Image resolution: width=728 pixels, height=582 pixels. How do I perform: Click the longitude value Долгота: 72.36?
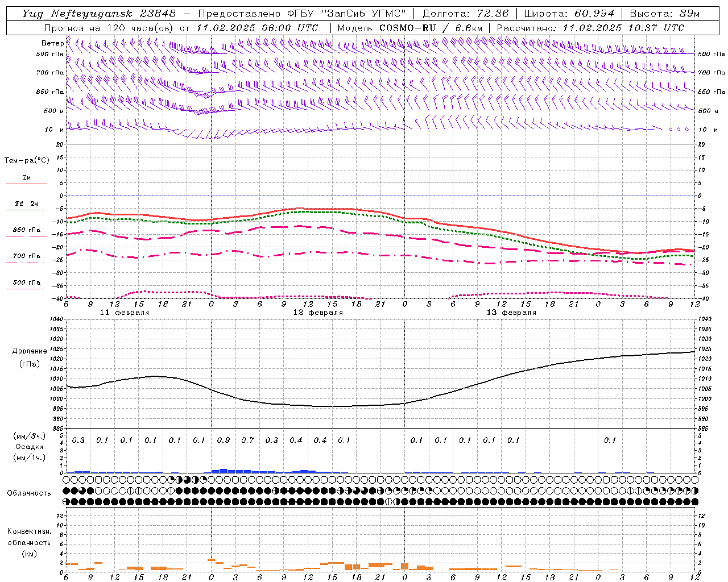pyautogui.click(x=466, y=14)
